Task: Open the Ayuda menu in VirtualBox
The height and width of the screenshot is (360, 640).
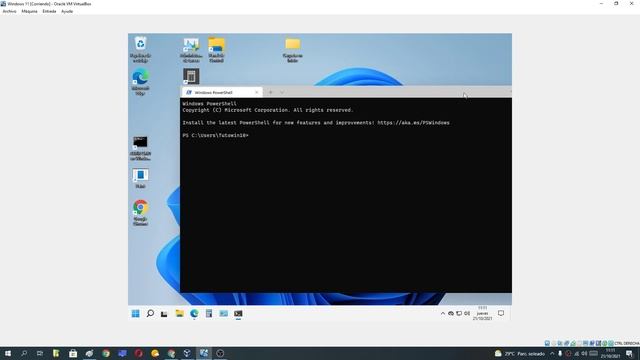Action: [x=67, y=11]
